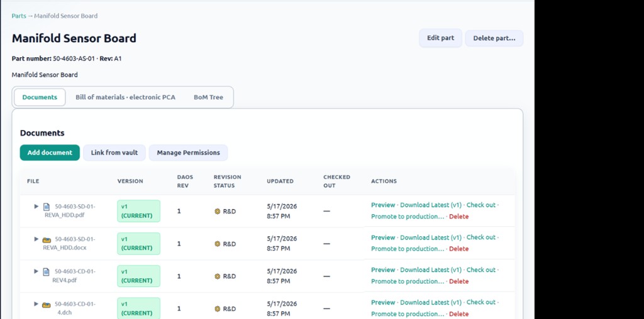Screen dimensions: 644x319
Task: Download Latest (v1) of CD-01-REV4.pdf
Action: (x=431, y=270)
